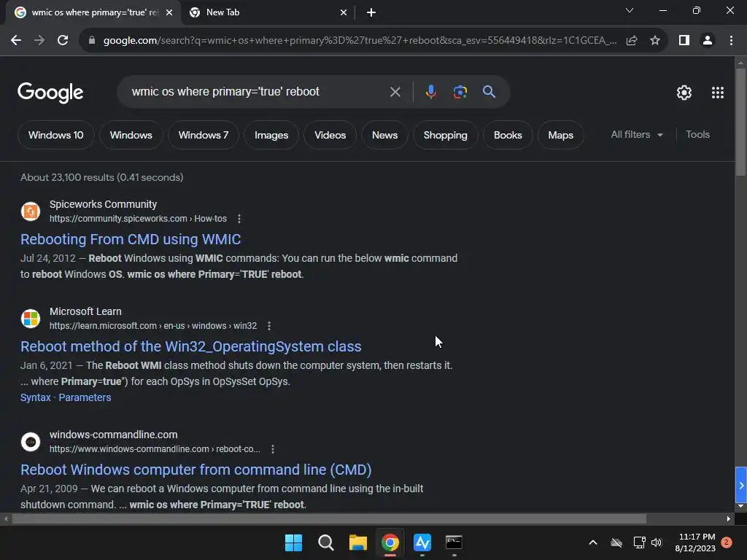Click the browser forward arrow
This screenshot has width=747, height=560.
tap(39, 41)
